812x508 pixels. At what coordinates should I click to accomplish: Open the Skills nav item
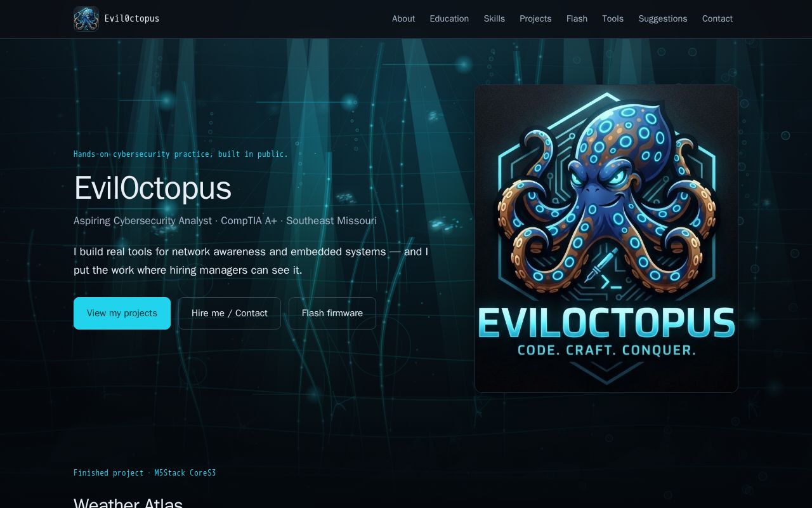[x=494, y=19]
